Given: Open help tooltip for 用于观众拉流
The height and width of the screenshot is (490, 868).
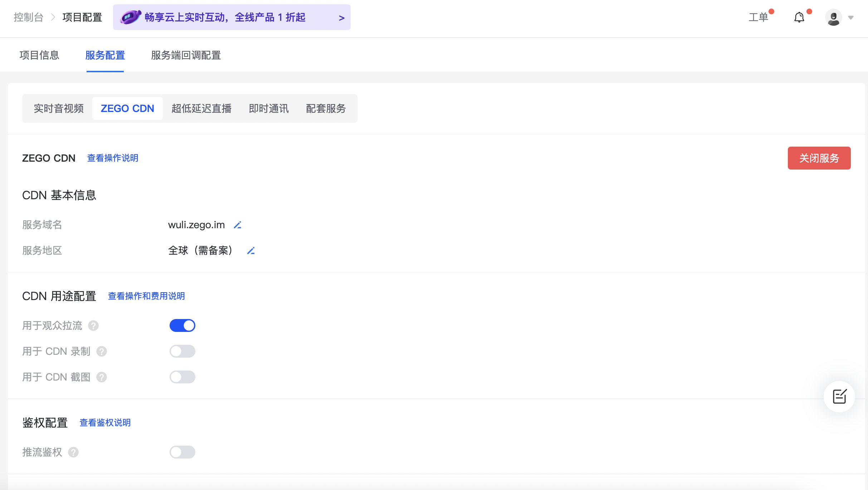Looking at the screenshot, I should point(93,326).
